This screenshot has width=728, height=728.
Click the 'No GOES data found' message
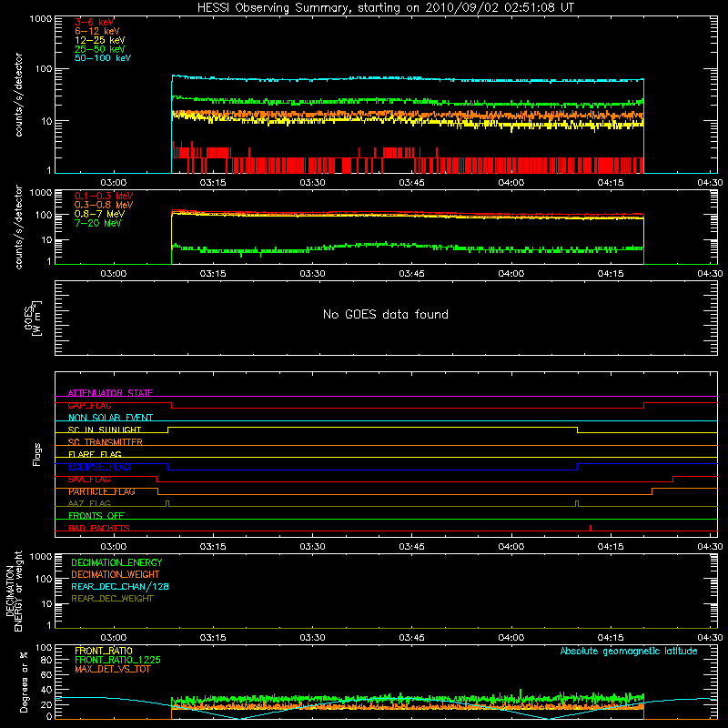386,314
